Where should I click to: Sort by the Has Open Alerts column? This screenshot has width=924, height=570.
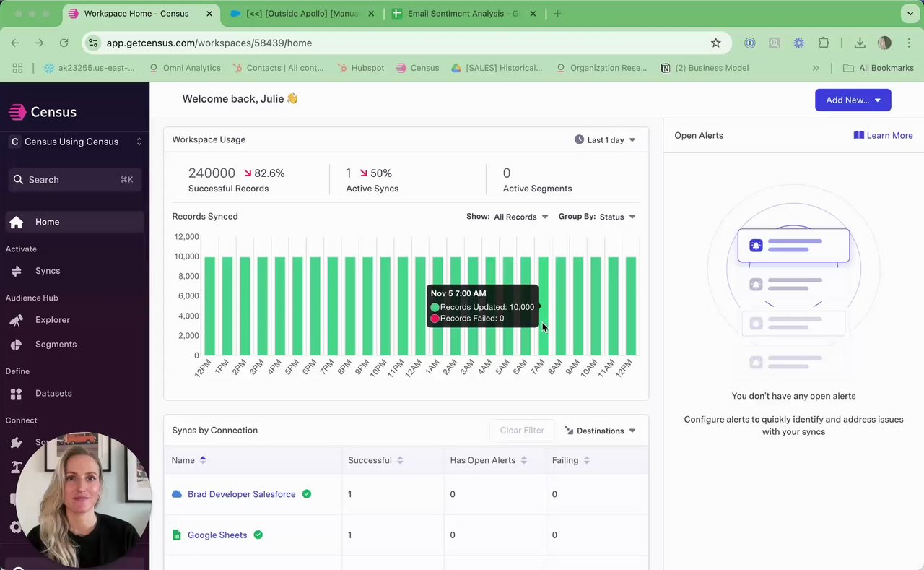[489, 460]
